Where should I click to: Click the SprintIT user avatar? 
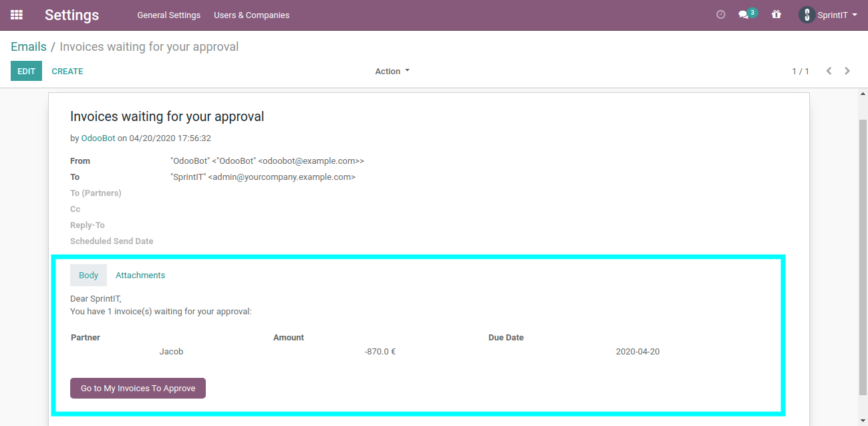click(x=807, y=14)
